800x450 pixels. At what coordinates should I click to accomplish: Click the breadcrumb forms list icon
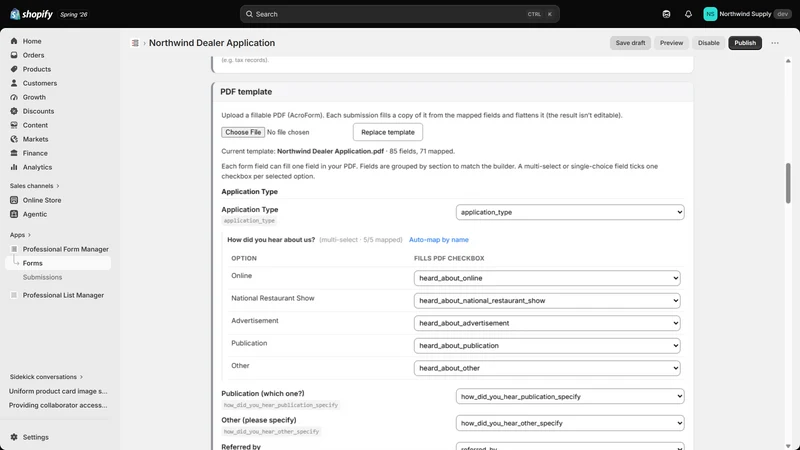coord(135,43)
